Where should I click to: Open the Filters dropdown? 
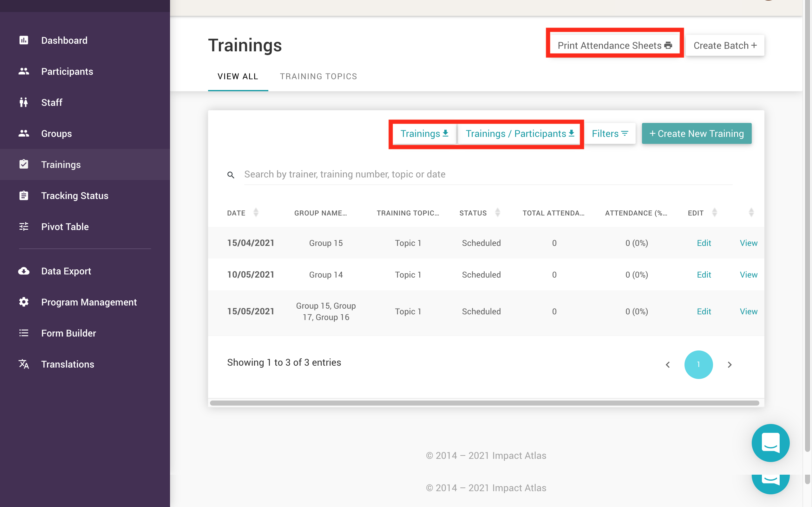(x=610, y=133)
